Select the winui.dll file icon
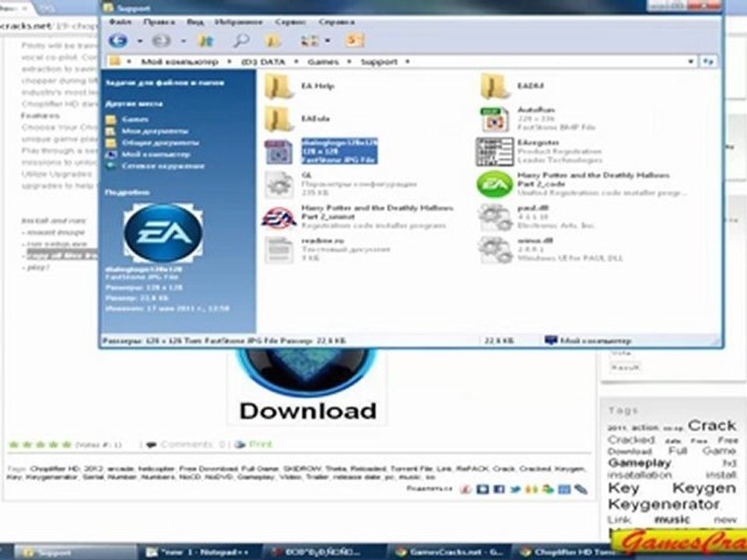This screenshot has width=747, height=560. [x=495, y=250]
